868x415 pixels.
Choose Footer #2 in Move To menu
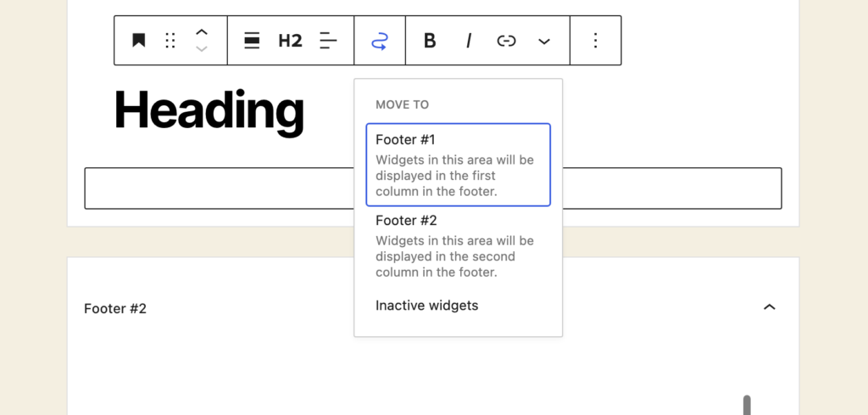pos(458,245)
